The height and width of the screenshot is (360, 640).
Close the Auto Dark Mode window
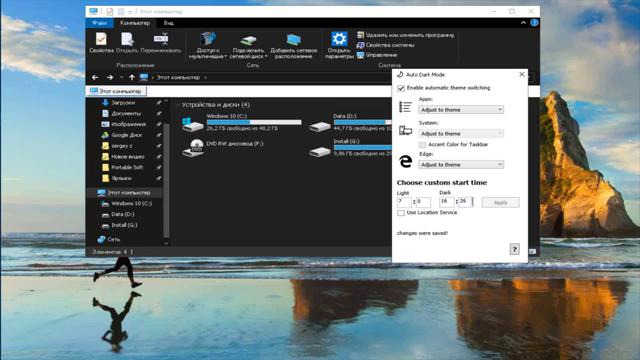pyautogui.click(x=522, y=74)
